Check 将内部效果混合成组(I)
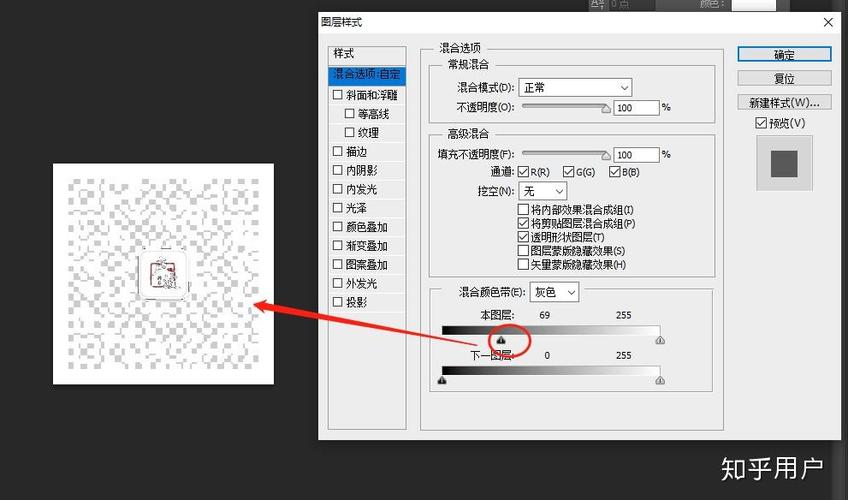848x500 pixels. (x=523, y=209)
